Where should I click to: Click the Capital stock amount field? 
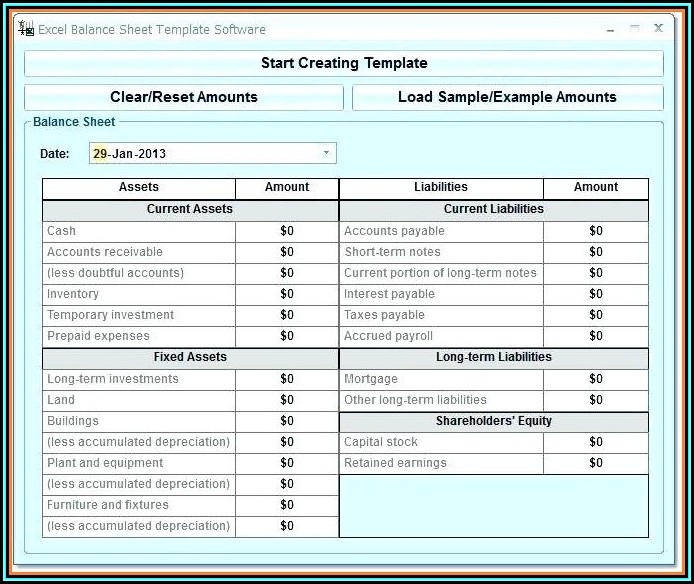click(596, 442)
